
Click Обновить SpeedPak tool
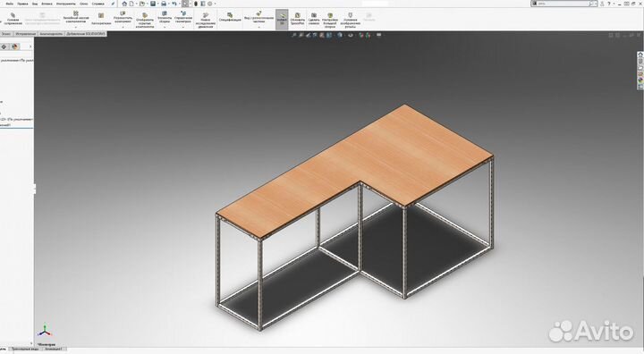297,20
